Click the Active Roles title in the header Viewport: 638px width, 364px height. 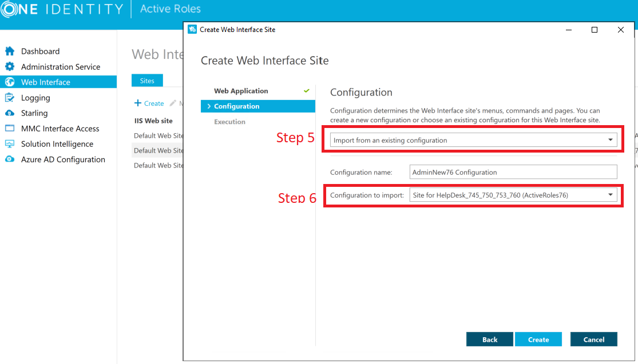[x=171, y=9]
